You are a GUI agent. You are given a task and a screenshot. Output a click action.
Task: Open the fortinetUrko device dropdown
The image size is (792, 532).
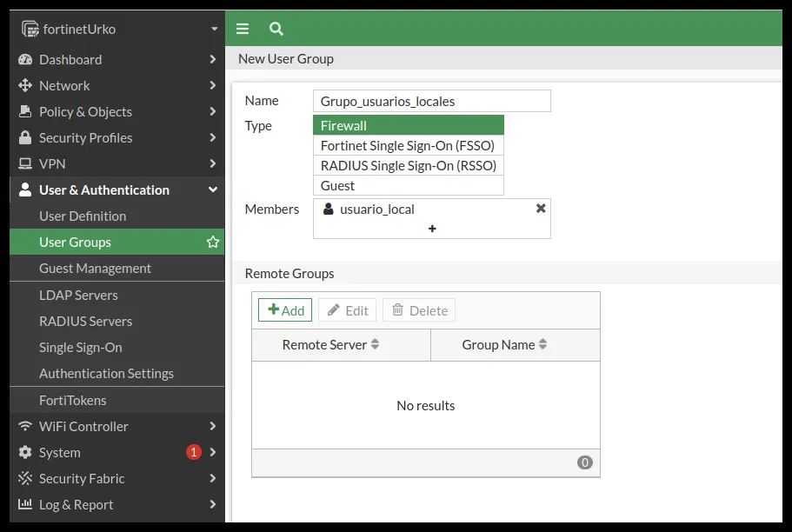[x=214, y=30]
